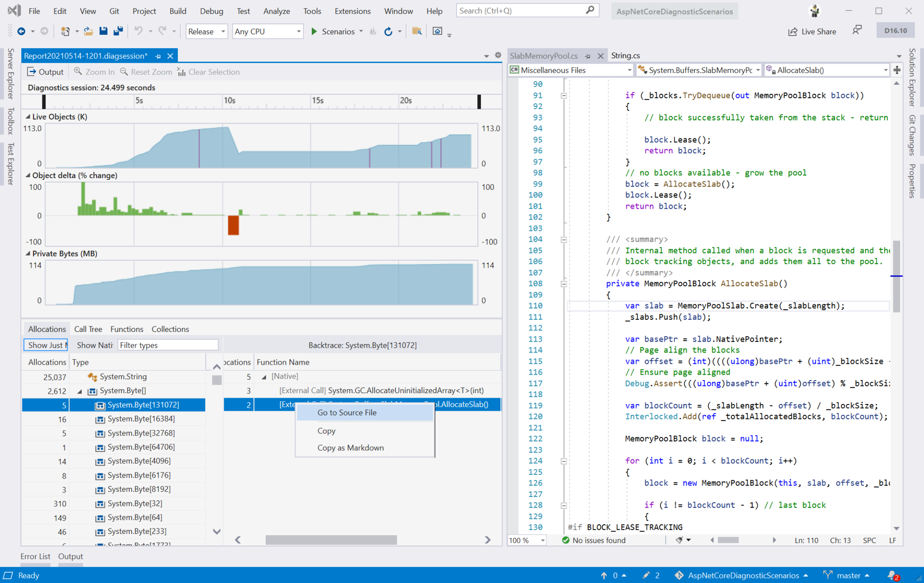The image size is (924, 583).
Task: Open the diagsession settings gear
Action: pyautogui.click(x=498, y=55)
